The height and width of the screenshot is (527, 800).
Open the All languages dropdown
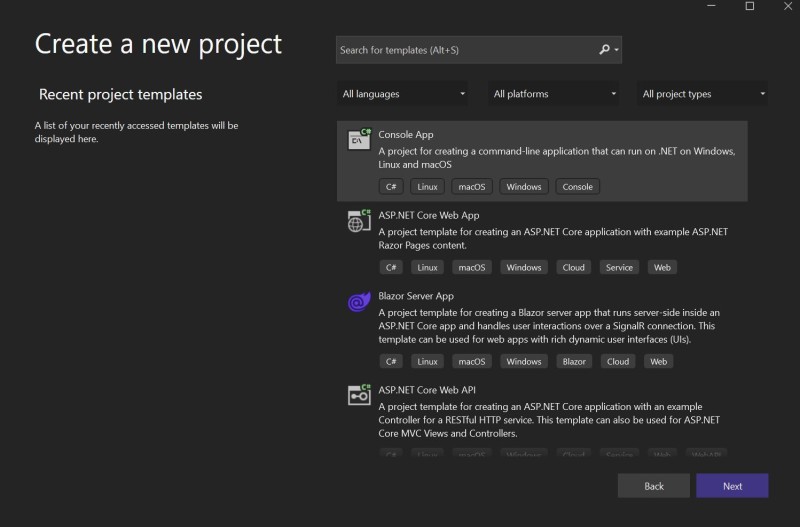402,94
